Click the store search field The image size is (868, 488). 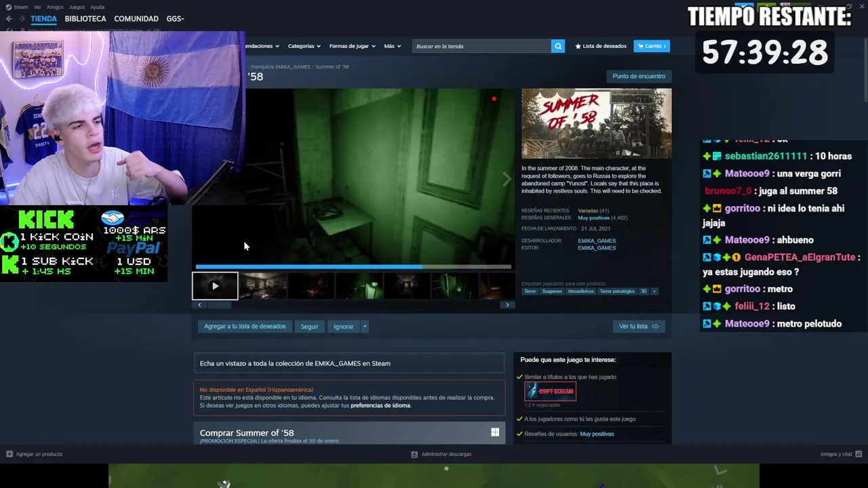[x=481, y=46]
